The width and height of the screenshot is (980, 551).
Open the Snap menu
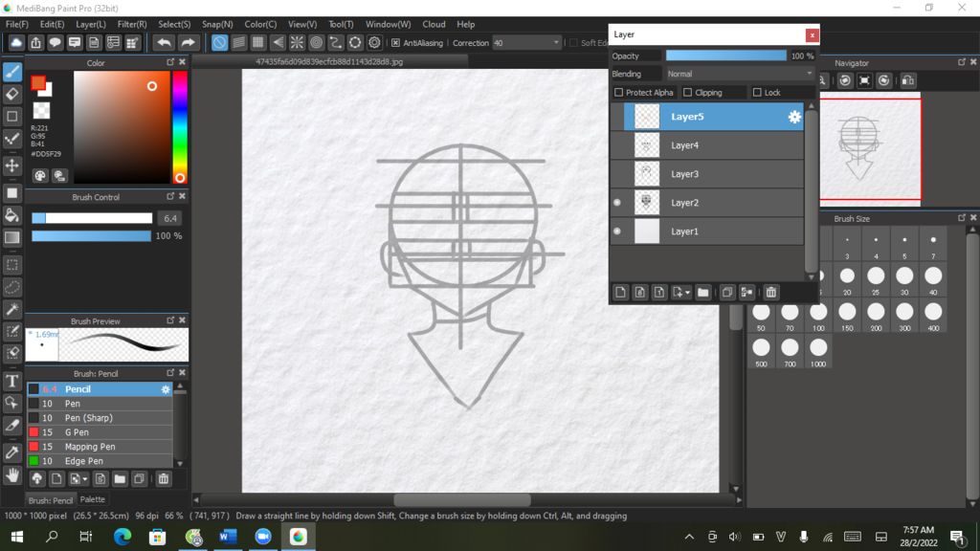[x=217, y=24]
